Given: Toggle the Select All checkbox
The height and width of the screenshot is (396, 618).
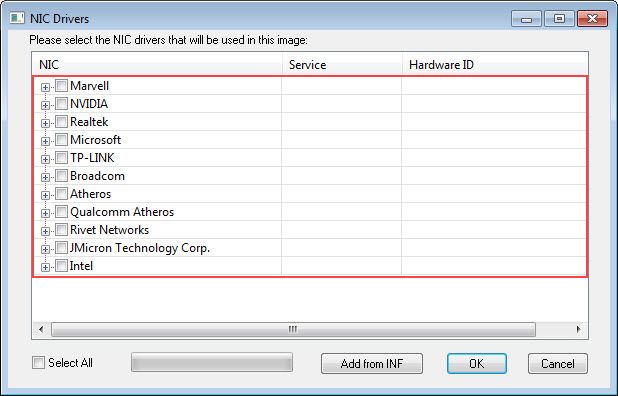Looking at the screenshot, I should click(x=39, y=363).
